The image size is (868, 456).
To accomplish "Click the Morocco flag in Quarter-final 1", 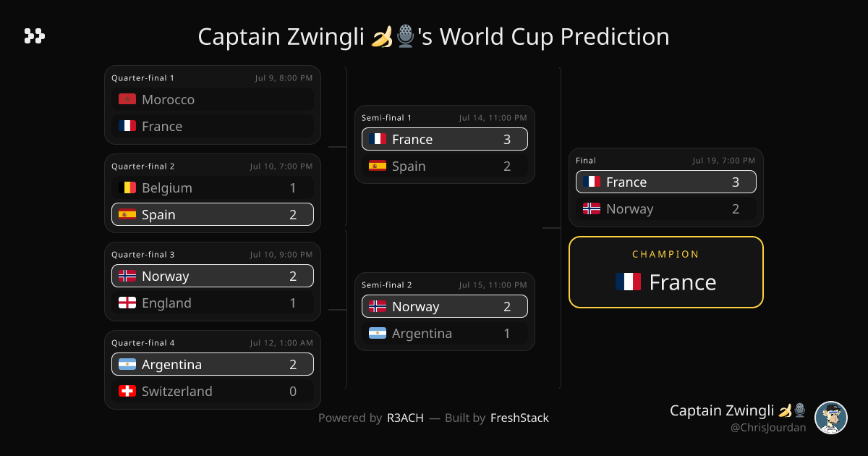I will (127, 99).
